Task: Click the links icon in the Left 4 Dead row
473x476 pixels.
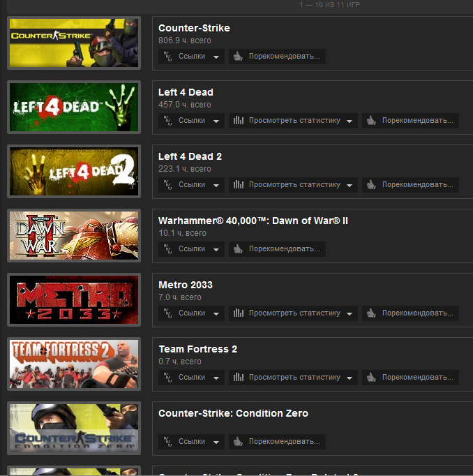Action: (167, 121)
